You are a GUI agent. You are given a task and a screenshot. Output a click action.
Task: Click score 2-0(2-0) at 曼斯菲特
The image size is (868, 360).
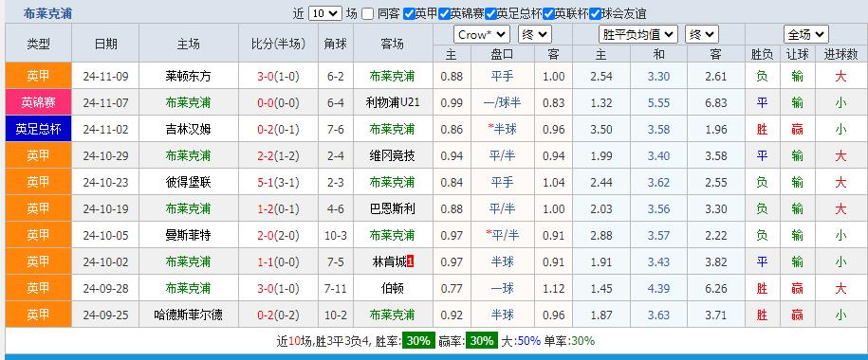278,235
